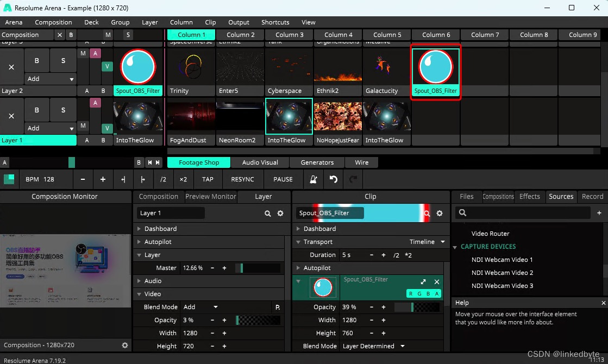The height and width of the screenshot is (364, 608).
Task: Select Cyberspace clip thumbnail
Action: coord(289,67)
